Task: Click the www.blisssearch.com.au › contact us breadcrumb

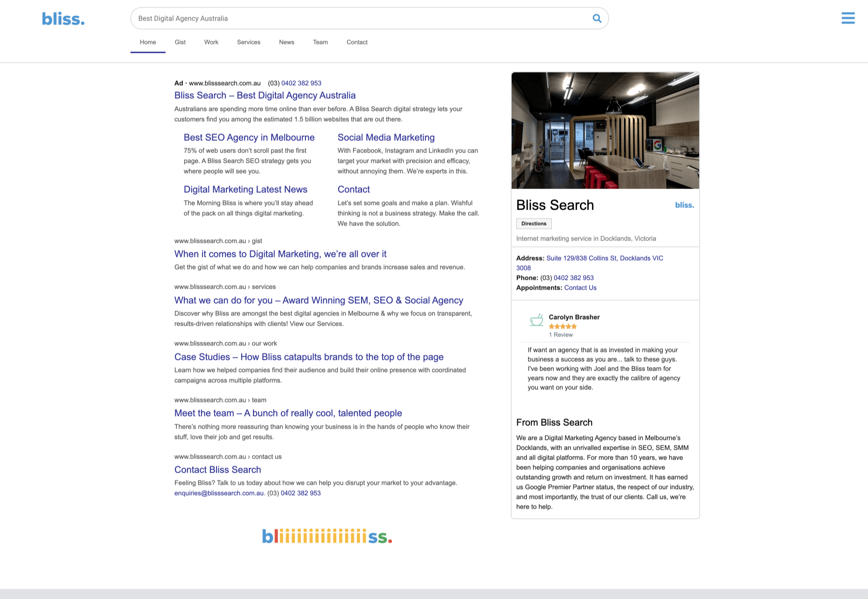Action: (228, 457)
